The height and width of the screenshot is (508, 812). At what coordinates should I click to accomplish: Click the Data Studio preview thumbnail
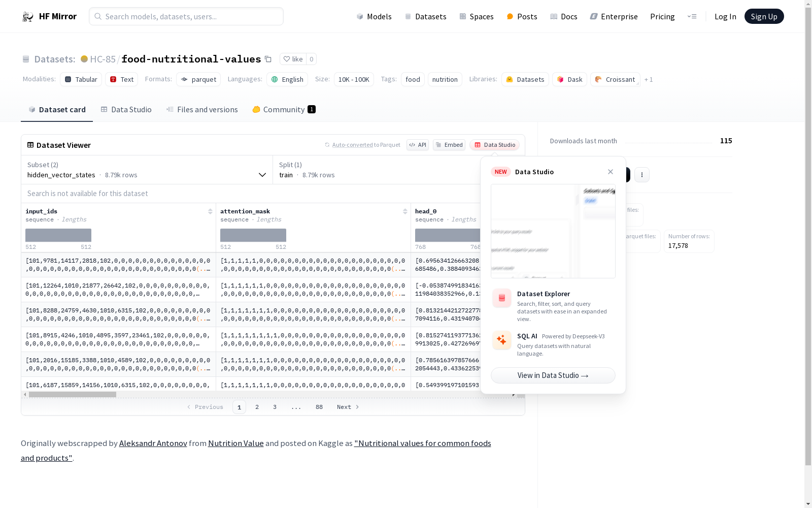tap(553, 231)
